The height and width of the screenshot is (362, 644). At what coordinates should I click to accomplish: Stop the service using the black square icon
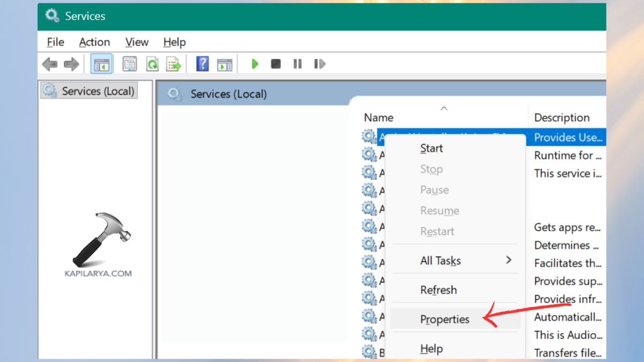(275, 64)
